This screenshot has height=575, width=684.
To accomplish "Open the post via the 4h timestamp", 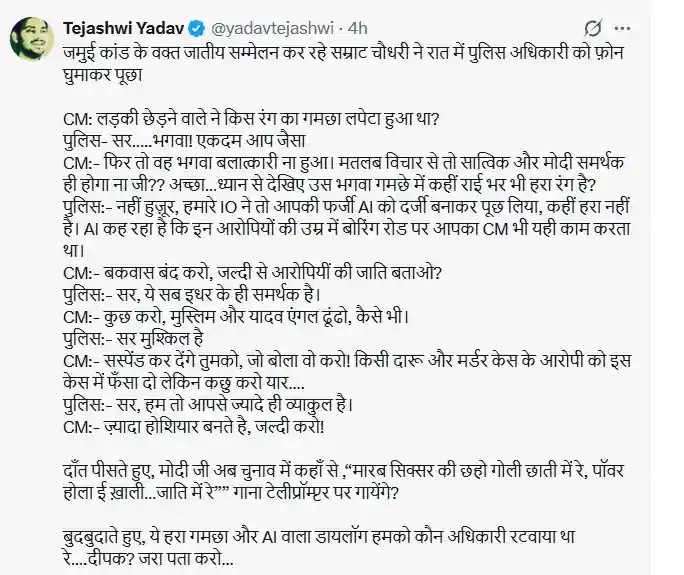I will tap(358, 28).
